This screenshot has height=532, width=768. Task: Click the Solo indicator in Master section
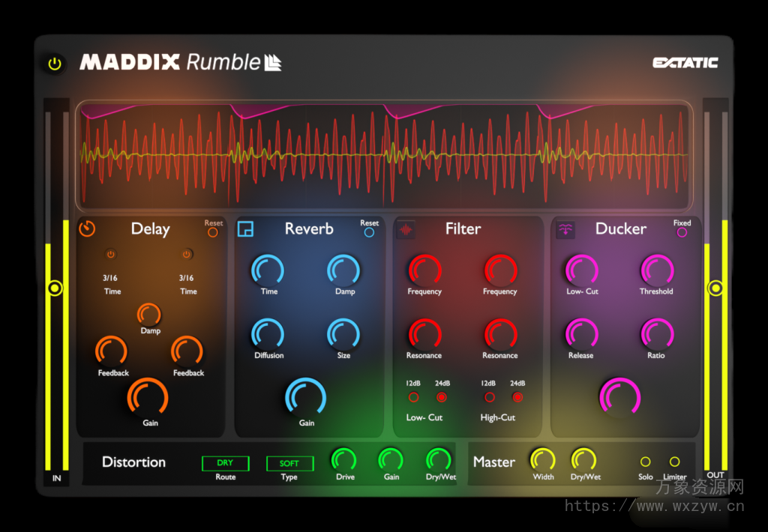(x=645, y=462)
